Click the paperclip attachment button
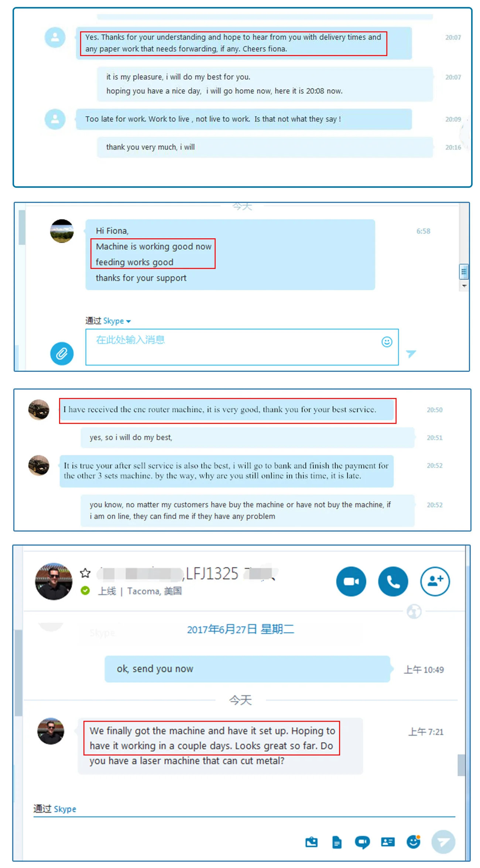 click(x=62, y=353)
